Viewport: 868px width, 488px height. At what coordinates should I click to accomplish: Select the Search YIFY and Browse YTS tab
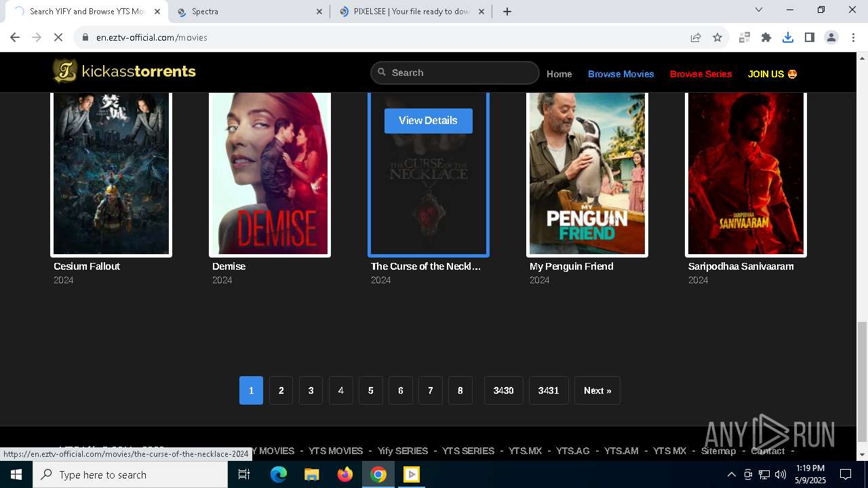[87, 12]
